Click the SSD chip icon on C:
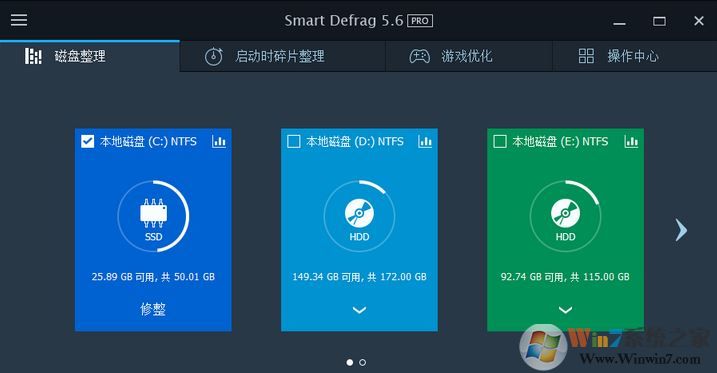The width and height of the screenshot is (717, 373). point(153,213)
